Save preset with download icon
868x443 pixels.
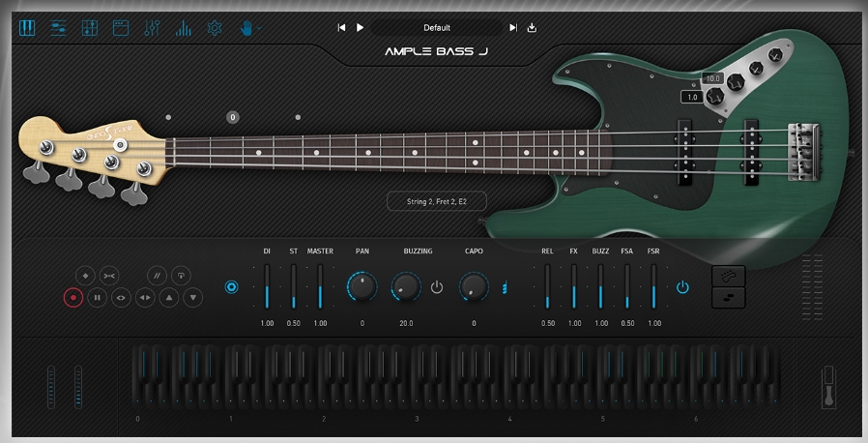point(532,28)
